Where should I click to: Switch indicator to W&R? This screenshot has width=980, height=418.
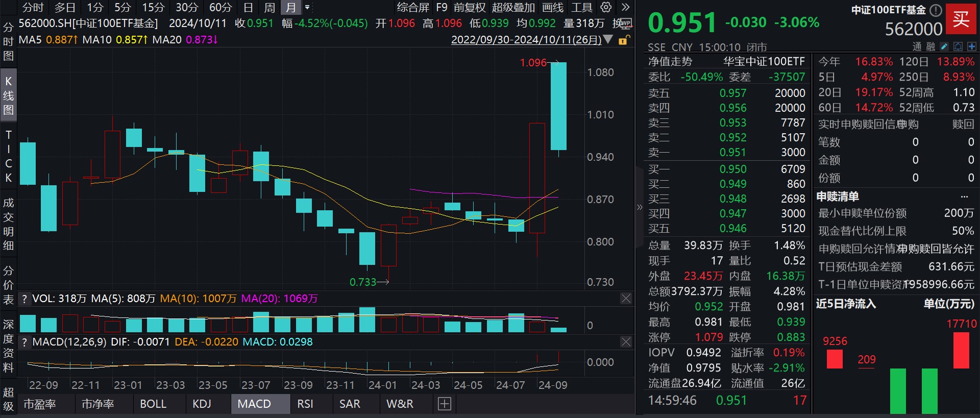pos(400,404)
